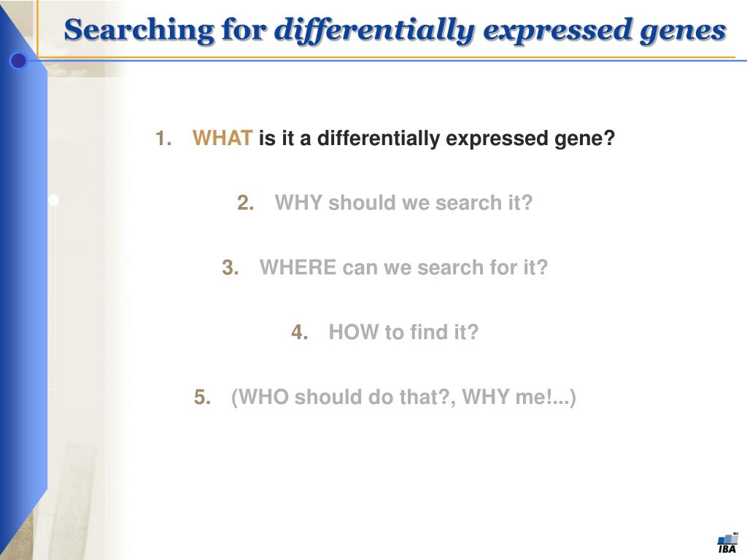The image size is (747, 560).
Task: Click the italic words 'differentially expressed genes'
Action: point(500,31)
